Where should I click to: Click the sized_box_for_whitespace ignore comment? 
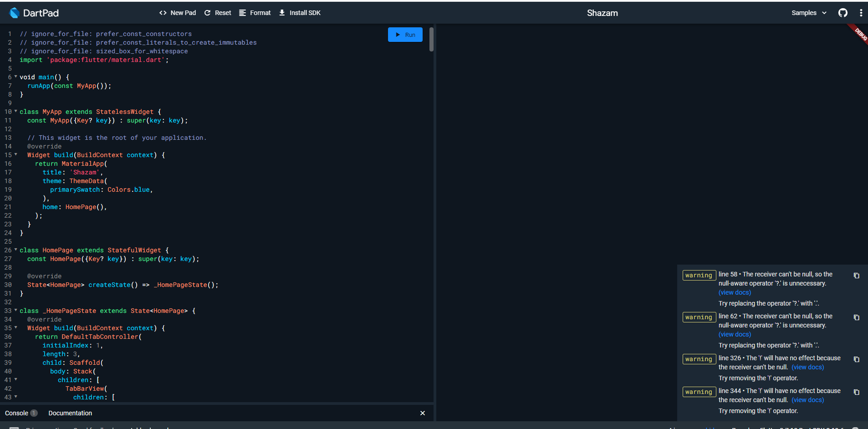[104, 51]
